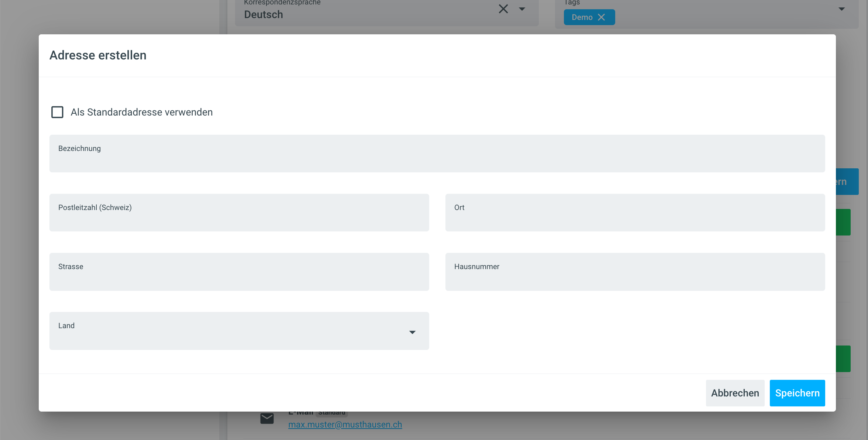Image resolution: width=868 pixels, height=440 pixels.
Task: Click Als Standardadresse verwenden label text
Action: (x=142, y=112)
